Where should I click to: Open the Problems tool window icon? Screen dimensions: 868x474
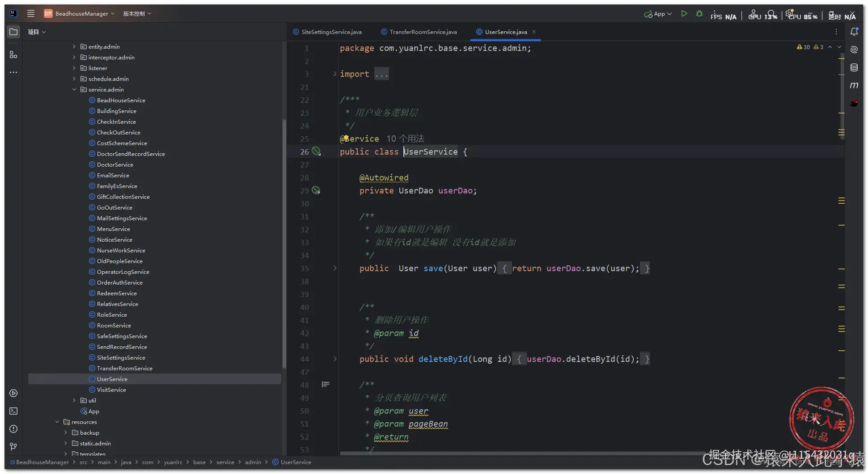[x=13, y=429]
